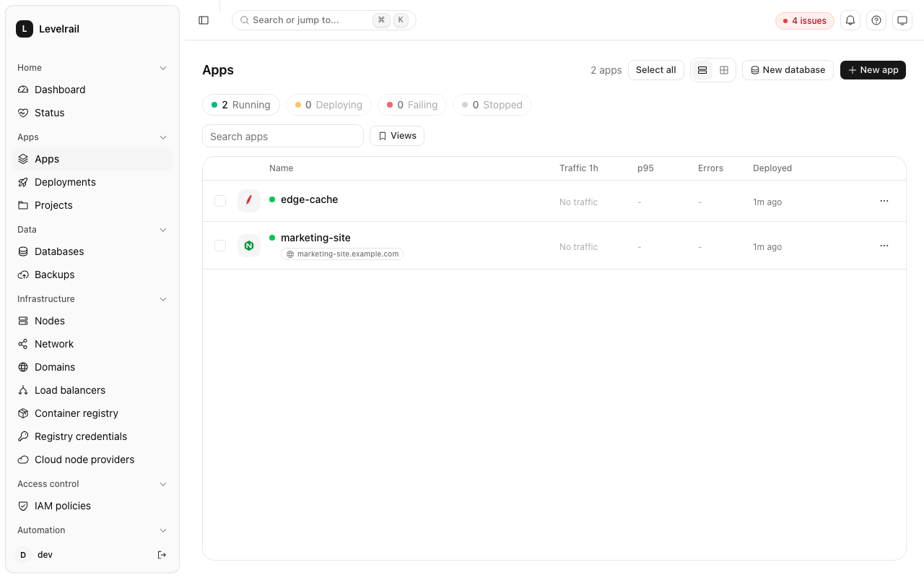This screenshot has height=578, width=924.
Task: Open the 4 issues badge
Action: tap(805, 21)
